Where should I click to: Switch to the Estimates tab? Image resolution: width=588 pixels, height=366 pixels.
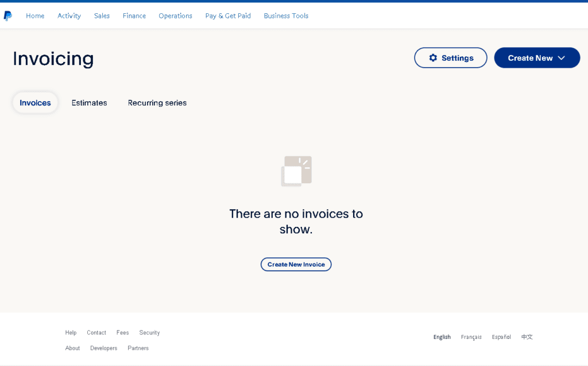(x=89, y=103)
